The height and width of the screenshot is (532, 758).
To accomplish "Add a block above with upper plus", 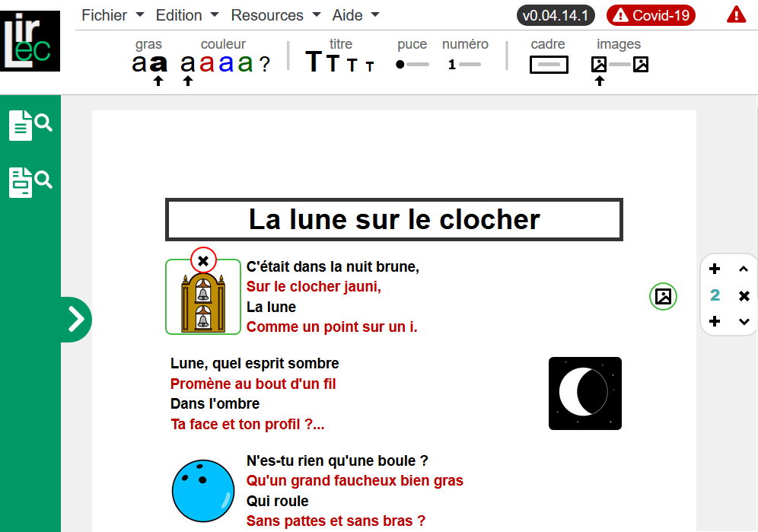I will click(x=715, y=269).
